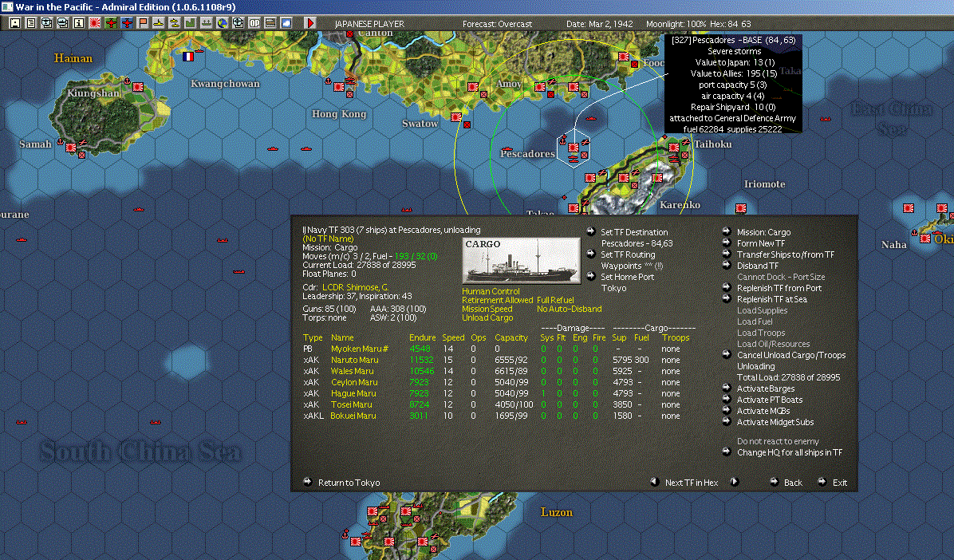Click Change HQ for all ships in TF
954x560 pixels.
click(790, 452)
